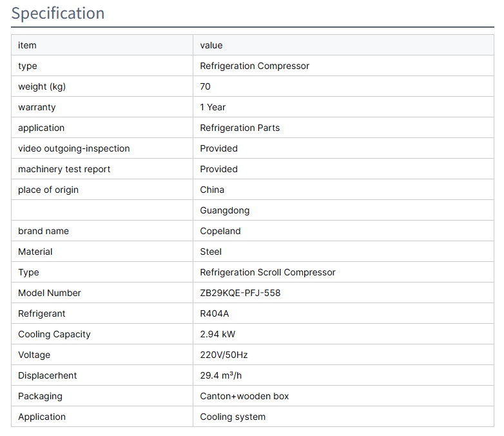Click the 'video outgoing-inspection' label

tap(74, 148)
